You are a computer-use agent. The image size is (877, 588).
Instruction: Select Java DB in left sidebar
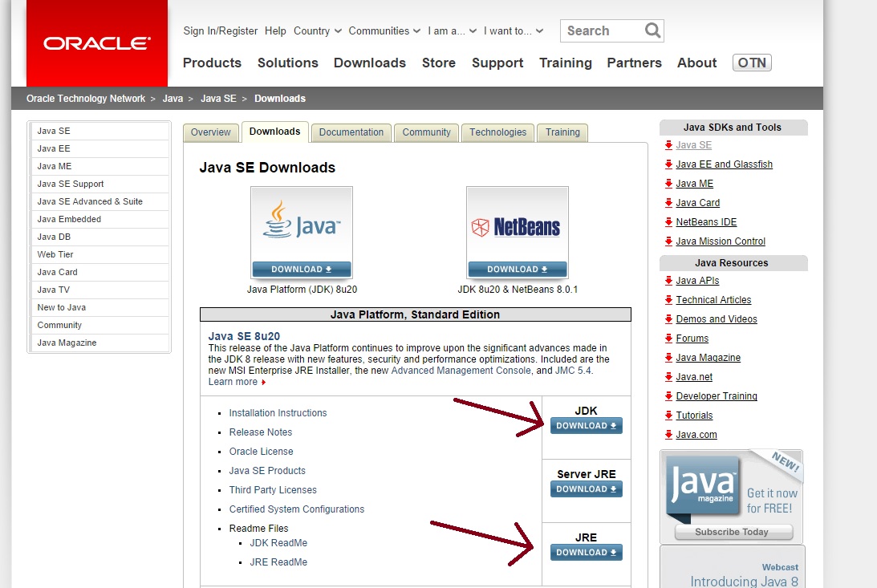pos(99,237)
